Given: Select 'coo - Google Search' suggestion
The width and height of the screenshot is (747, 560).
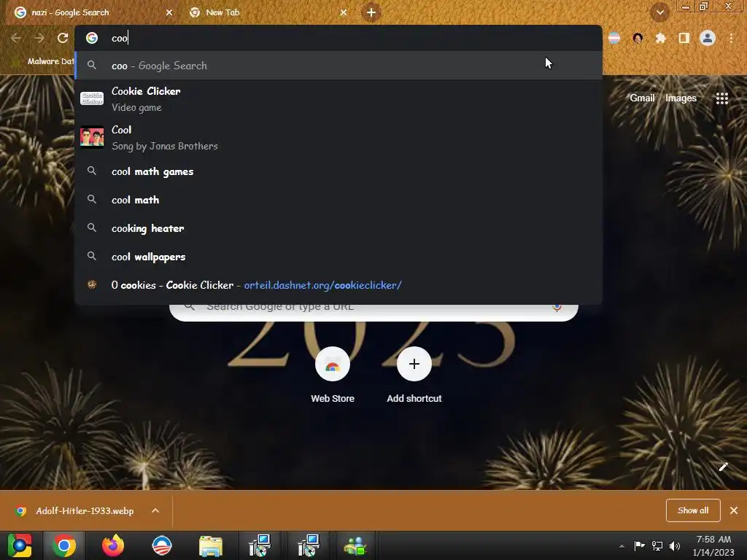Looking at the screenshot, I should [x=338, y=66].
